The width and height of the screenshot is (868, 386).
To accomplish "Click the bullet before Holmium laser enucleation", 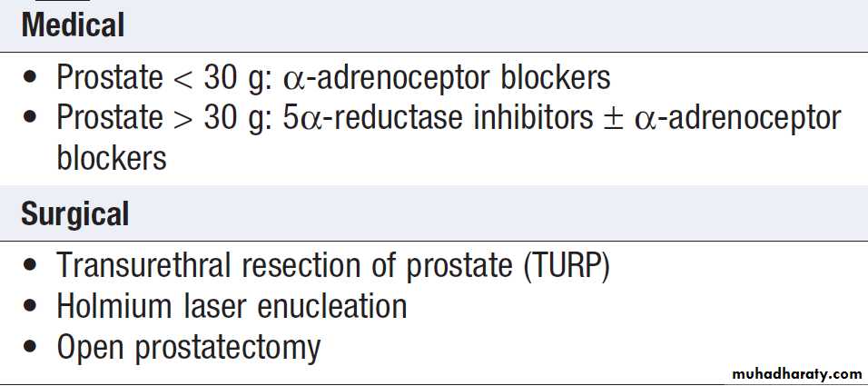I will point(32,307).
